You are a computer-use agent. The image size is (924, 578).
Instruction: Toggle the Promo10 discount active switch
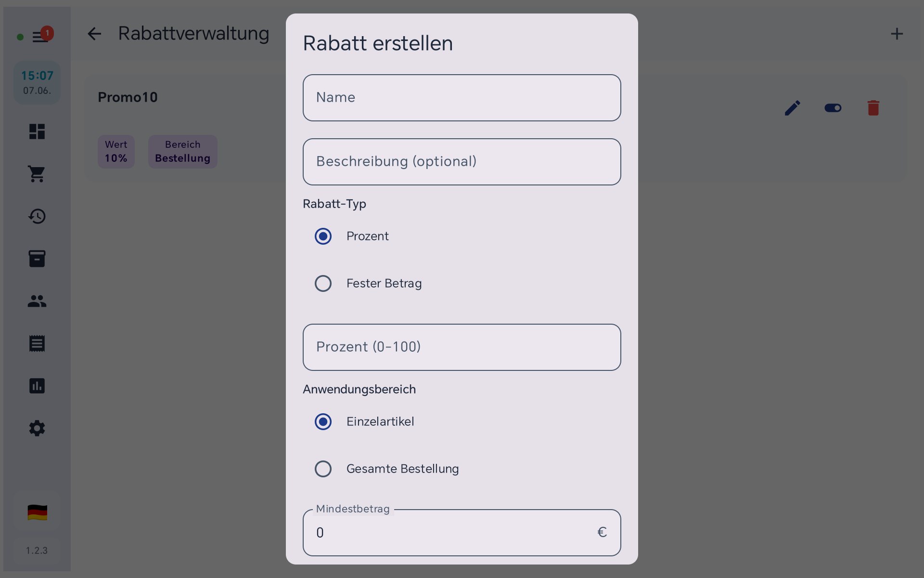click(833, 108)
